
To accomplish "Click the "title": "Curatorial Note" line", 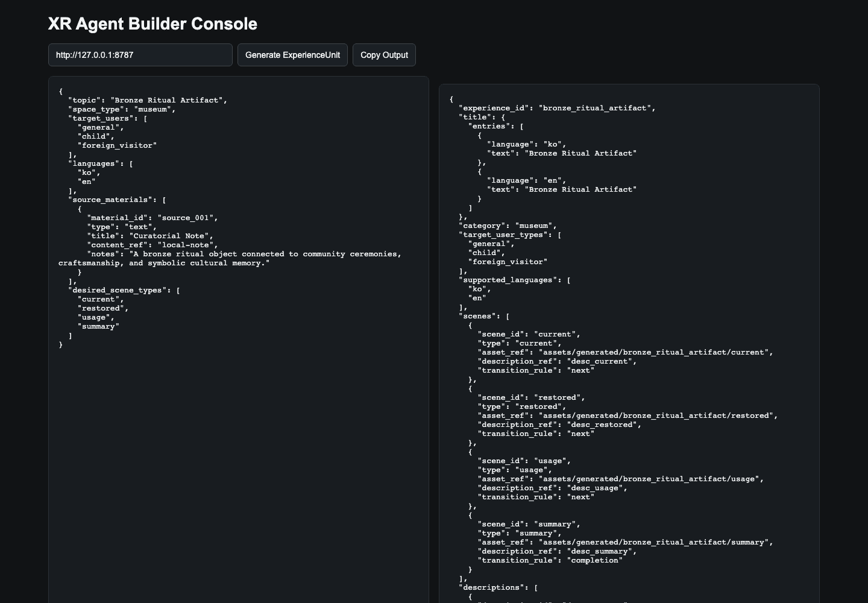I will 150,236.
